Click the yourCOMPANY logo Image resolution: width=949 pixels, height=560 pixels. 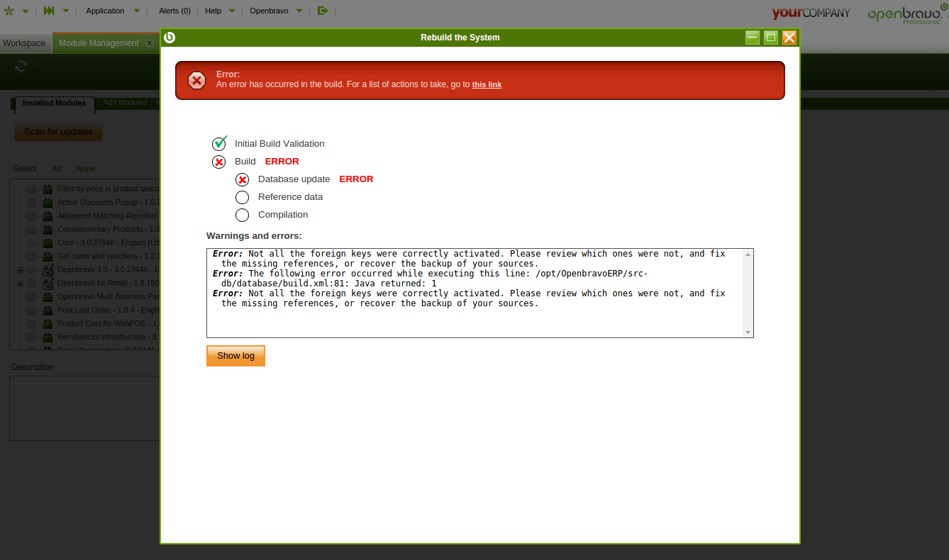click(x=811, y=13)
